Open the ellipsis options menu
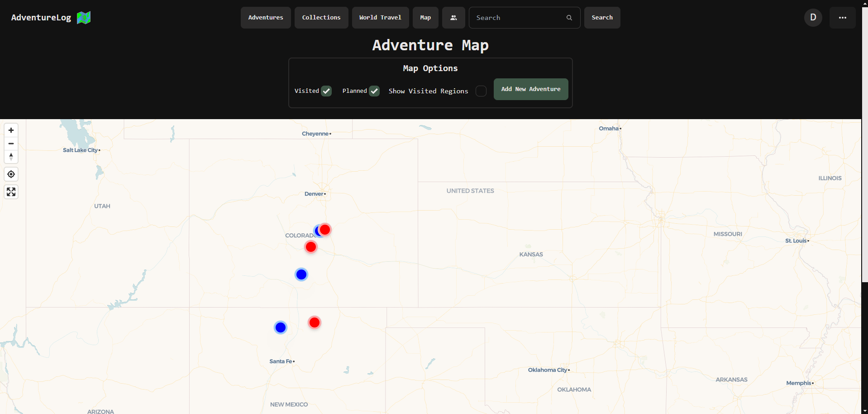 click(842, 17)
